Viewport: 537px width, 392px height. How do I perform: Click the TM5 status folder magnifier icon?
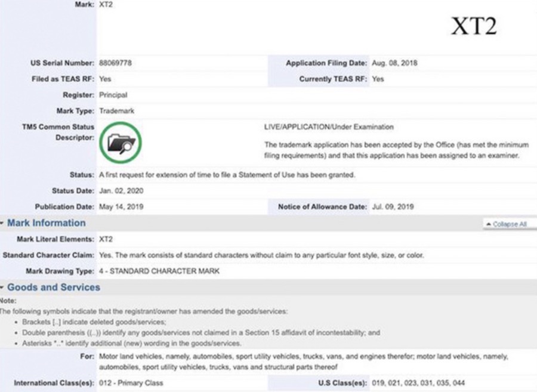point(122,143)
